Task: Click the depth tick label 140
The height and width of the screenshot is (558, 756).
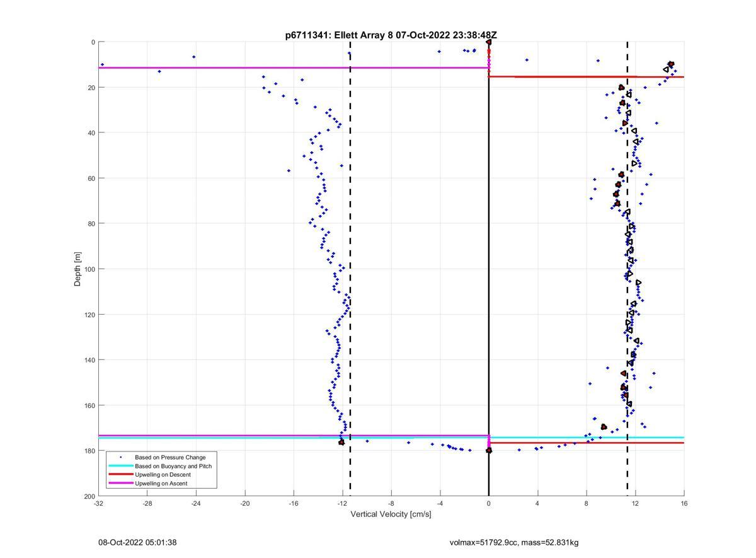Action: 89,360
